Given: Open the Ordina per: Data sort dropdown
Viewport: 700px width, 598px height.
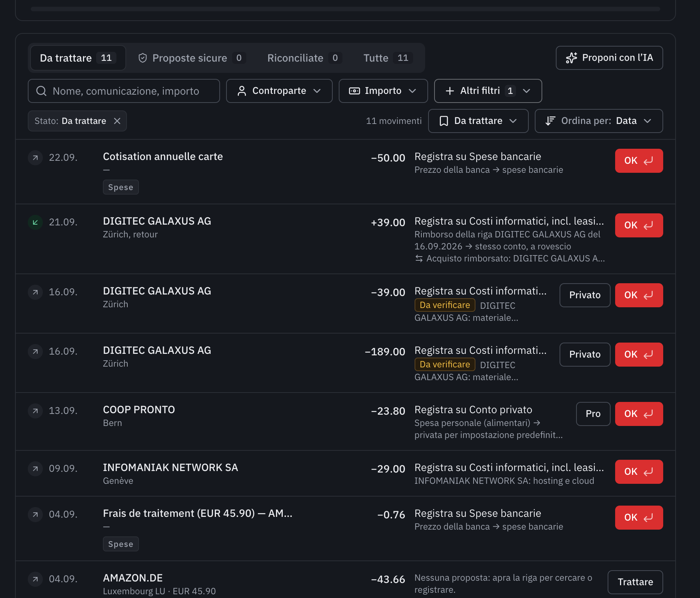Looking at the screenshot, I should click(x=599, y=121).
